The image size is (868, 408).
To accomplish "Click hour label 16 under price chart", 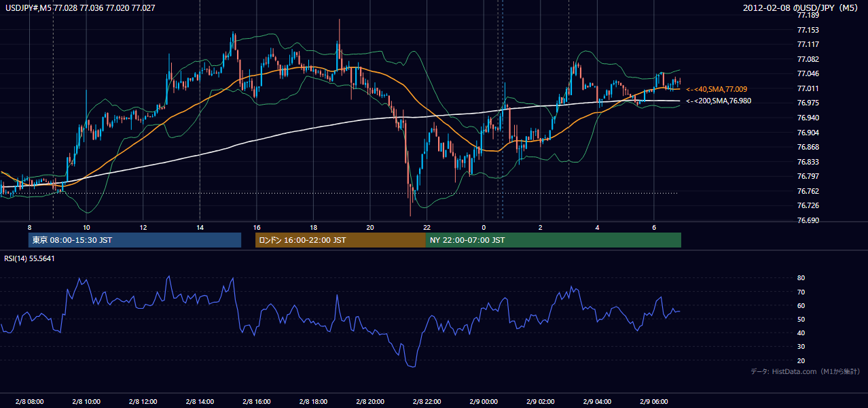I will 257,227.
